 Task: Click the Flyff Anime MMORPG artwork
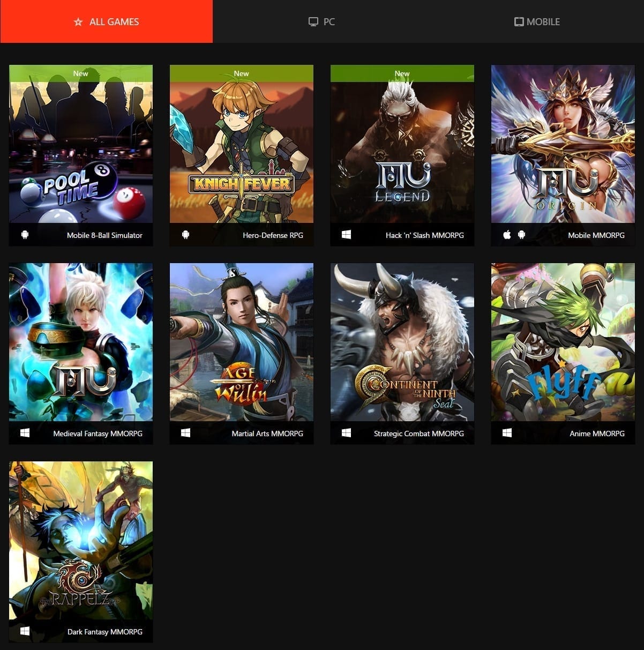(562, 343)
